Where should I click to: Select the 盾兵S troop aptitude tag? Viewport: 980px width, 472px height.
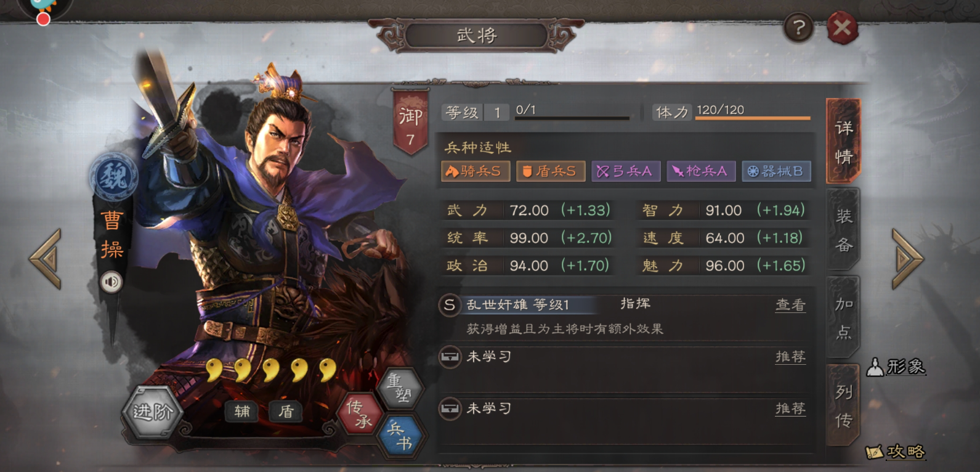(550, 171)
